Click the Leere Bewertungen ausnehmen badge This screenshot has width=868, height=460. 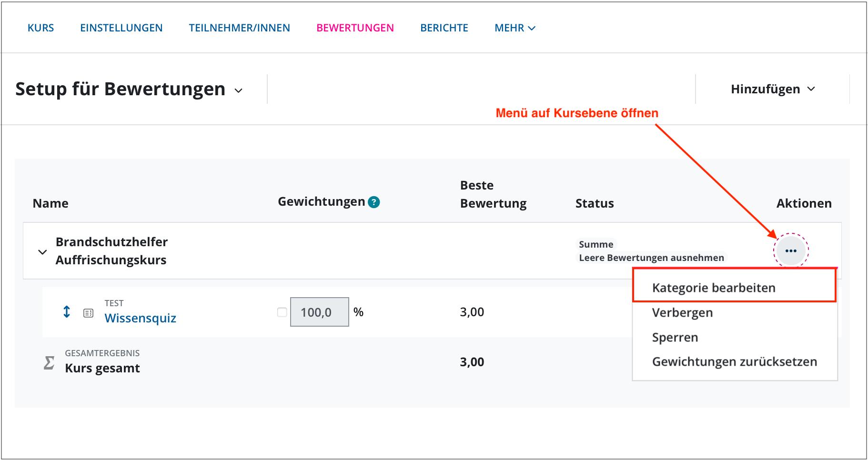[652, 258]
